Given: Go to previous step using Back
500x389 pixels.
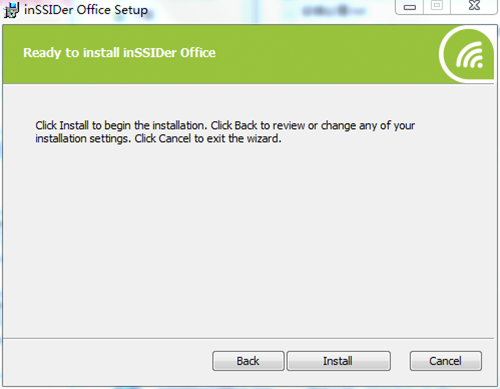Looking at the screenshot, I should (248, 361).
